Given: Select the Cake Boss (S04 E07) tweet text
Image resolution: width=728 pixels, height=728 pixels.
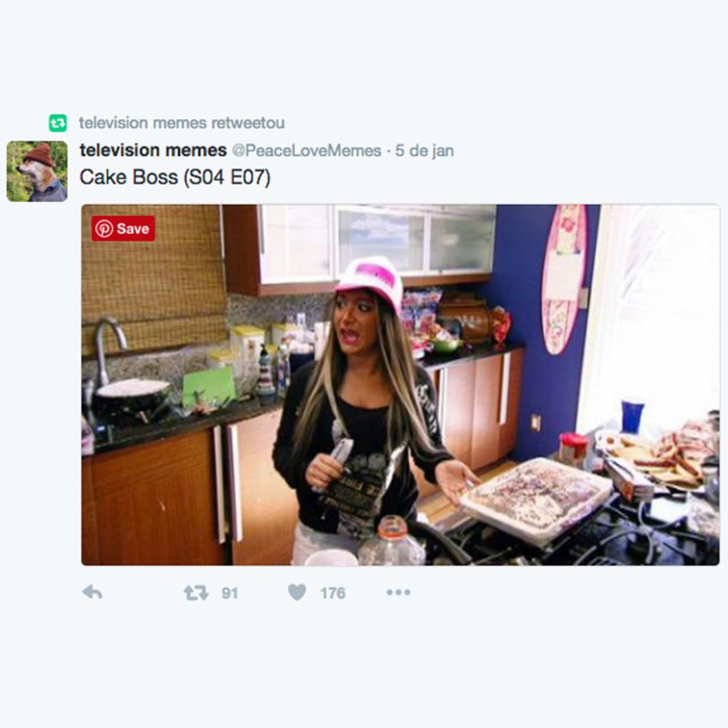Looking at the screenshot, I should coord(175,177).
